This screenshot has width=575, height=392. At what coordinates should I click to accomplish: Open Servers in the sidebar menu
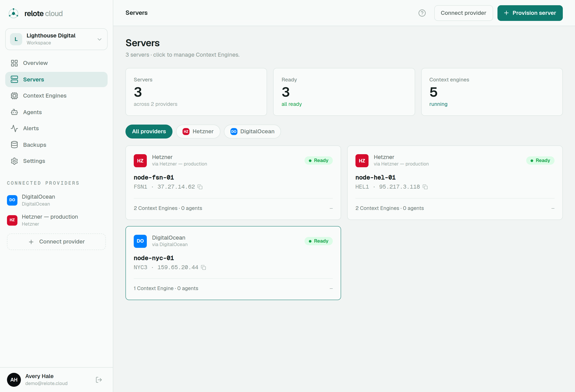click(56, 80)
